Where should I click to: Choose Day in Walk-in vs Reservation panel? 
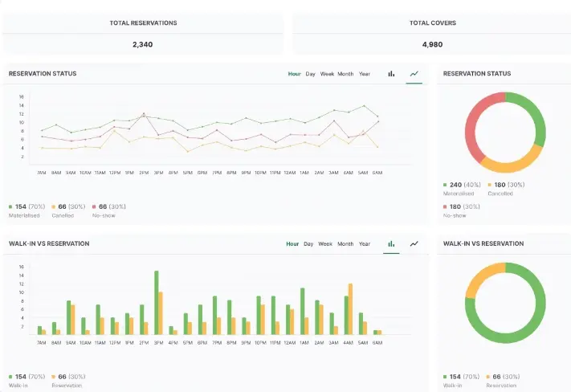[x=308, y=244]
